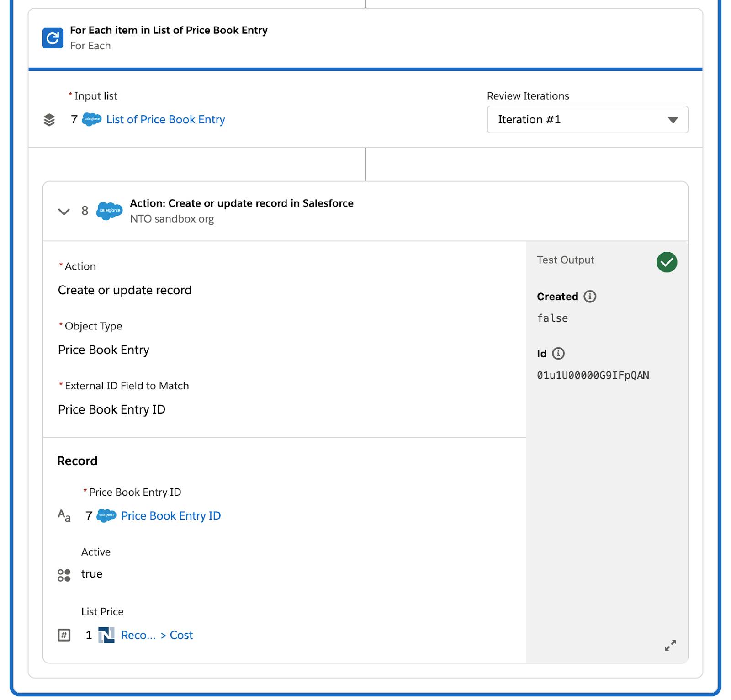Click NTO sandbox org connection text
Screen dimensions: 731x700
pos(172,219)
